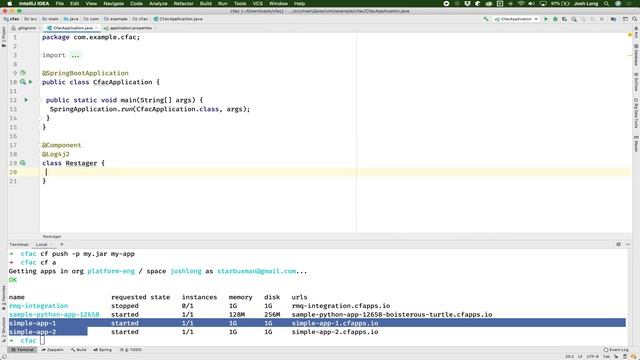This screenshot has height=360, width=640.
Task: Click the rmq-integration app name in terminal
Action: tap(38, 306)
